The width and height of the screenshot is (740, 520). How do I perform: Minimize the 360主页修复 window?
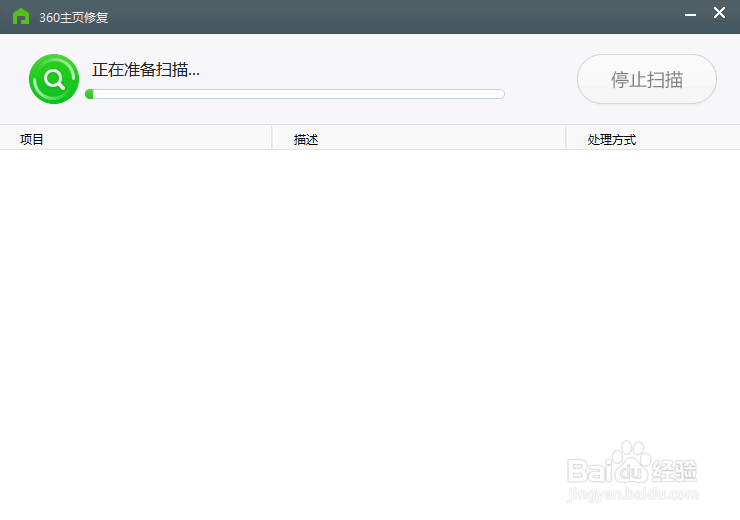pyautogui.click(x=690, y=15)
